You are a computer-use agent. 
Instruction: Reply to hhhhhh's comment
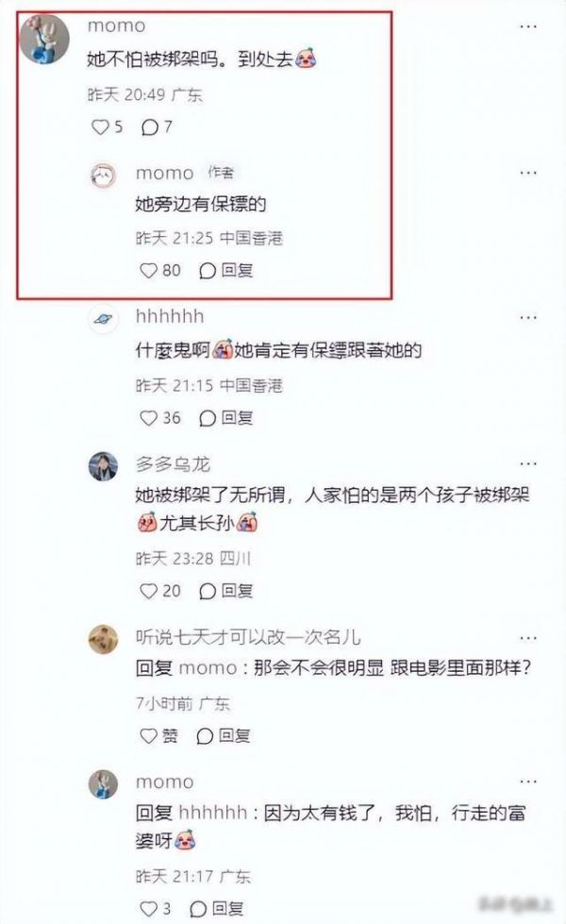coord(226,418)
